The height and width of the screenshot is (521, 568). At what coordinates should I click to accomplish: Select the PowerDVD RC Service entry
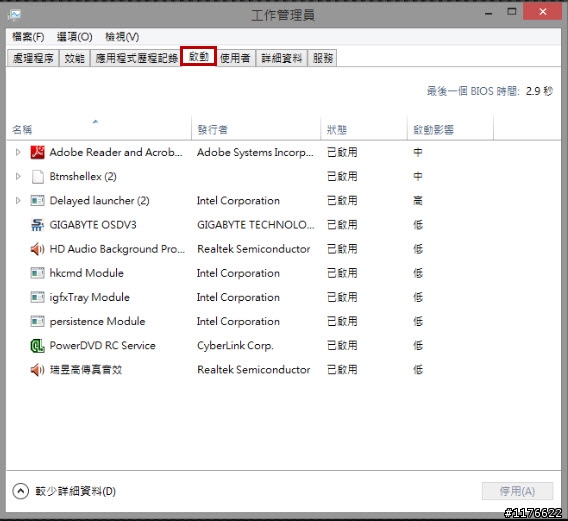pos(103,346)
